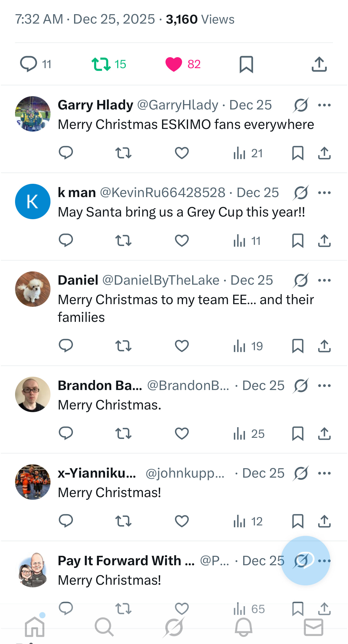Open Notifications bell in the bottom bar
348x644 pixels.
pos(244,627)
